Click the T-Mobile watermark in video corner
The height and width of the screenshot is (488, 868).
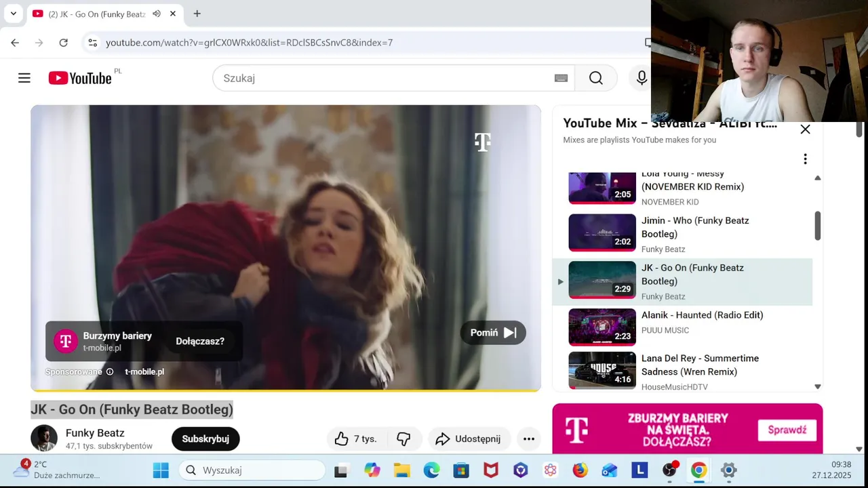pos(482,142)
